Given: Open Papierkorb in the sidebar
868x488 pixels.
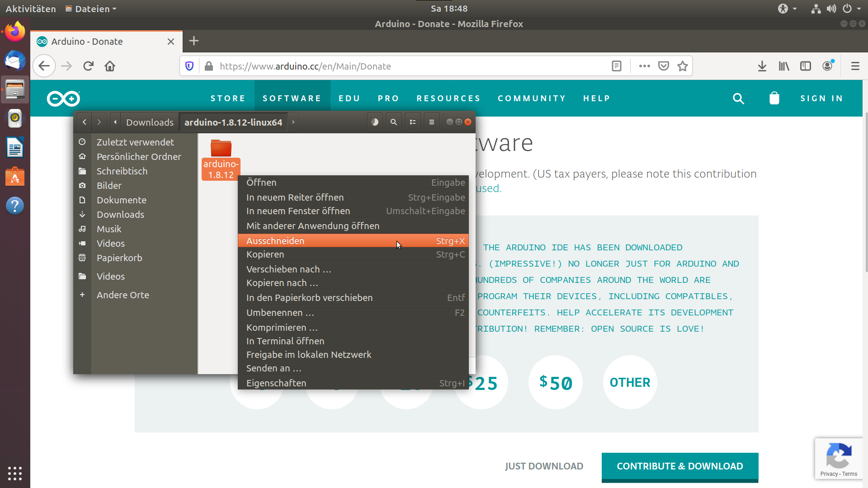Looking at the screenshot, I should pos(135,258).
